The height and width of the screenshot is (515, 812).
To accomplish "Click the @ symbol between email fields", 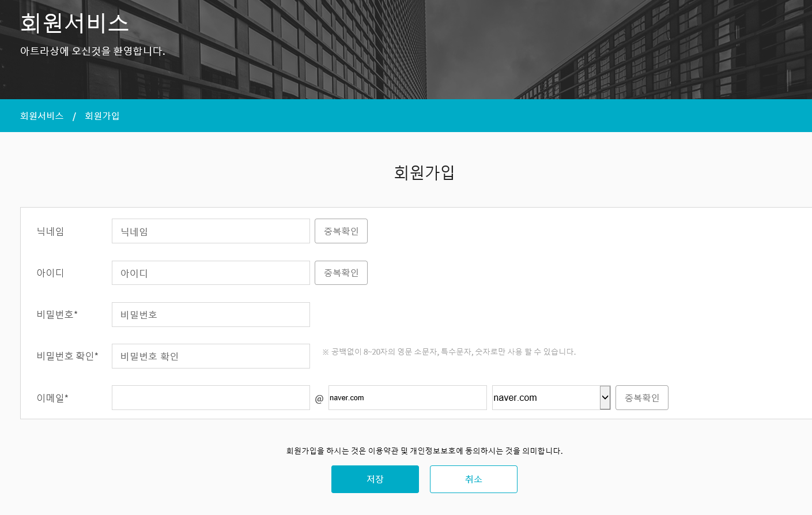I will pyautogui.click(x=319, y=399).
